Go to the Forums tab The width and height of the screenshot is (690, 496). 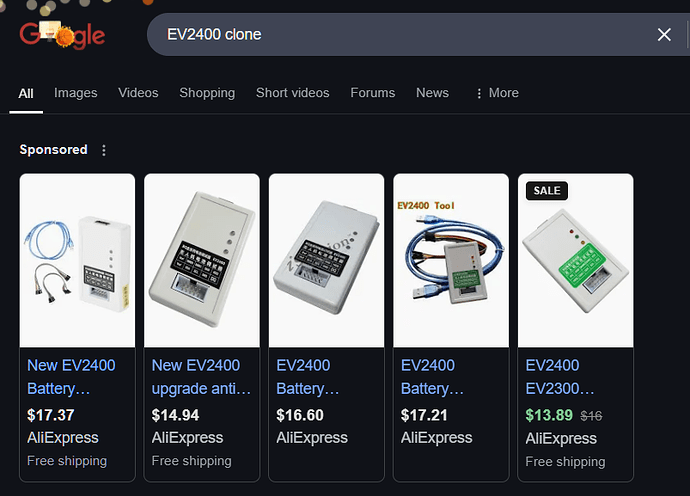click(372, 93)
